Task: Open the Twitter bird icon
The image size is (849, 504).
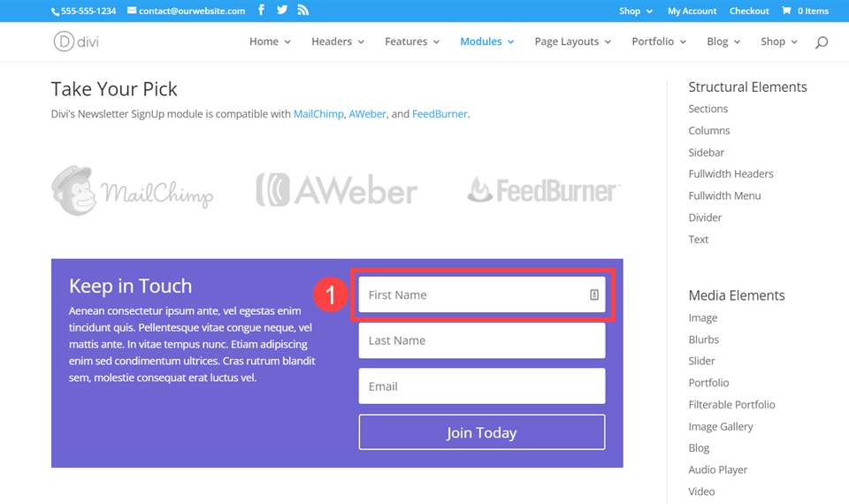Action: 282,10
